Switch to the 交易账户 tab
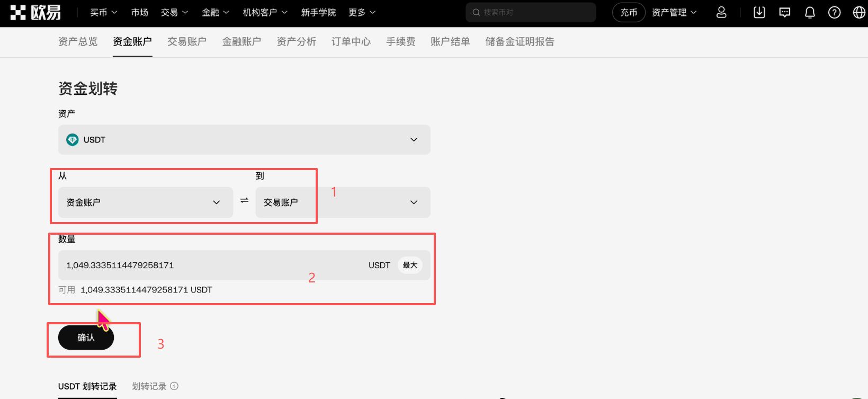 [186, 41]
